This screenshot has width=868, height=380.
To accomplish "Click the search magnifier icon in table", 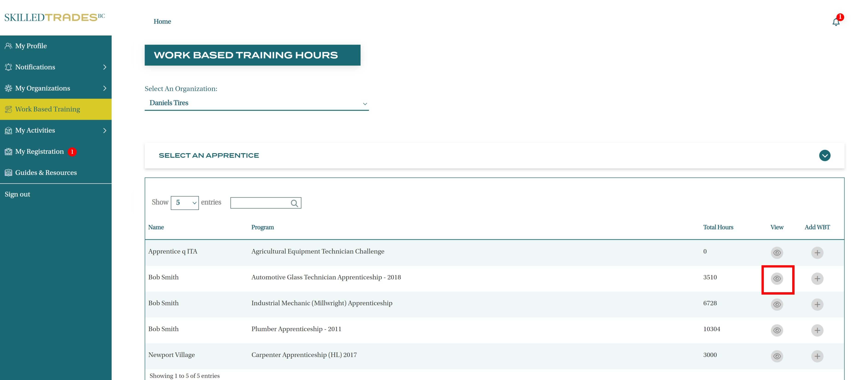I will pos(294,203).
